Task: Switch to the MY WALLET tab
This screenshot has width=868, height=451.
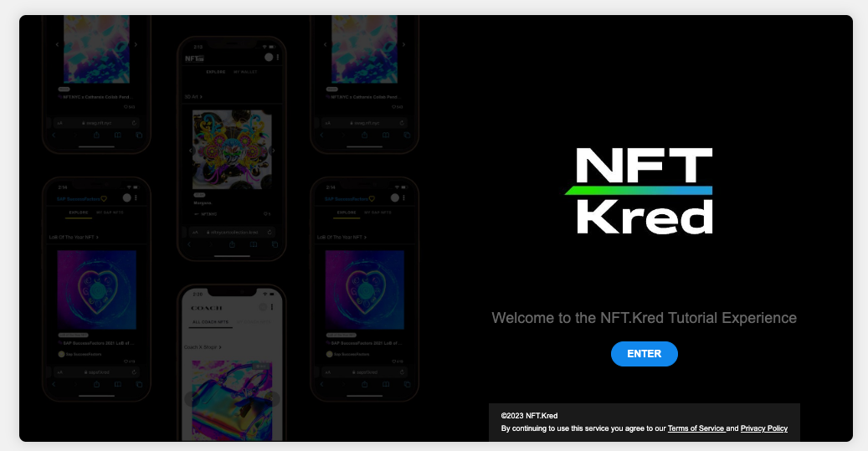Action: [245, 72]
